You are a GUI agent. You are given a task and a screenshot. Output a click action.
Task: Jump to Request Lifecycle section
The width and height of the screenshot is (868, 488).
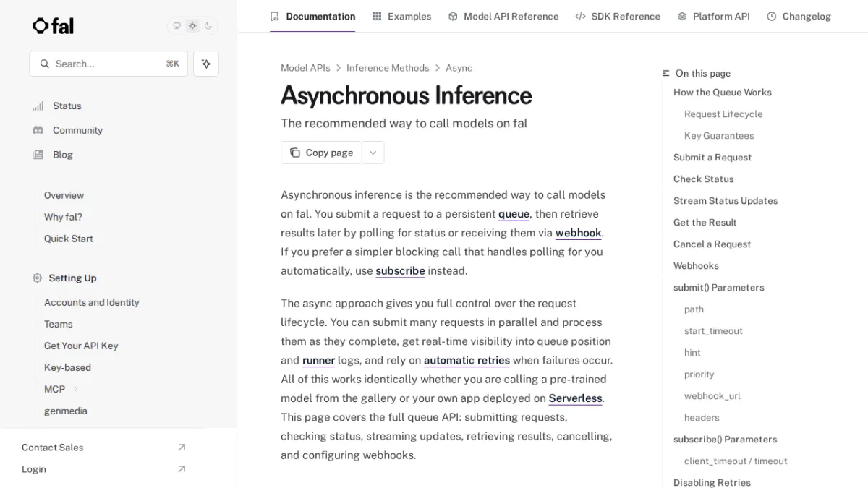(x=723, y=114)
